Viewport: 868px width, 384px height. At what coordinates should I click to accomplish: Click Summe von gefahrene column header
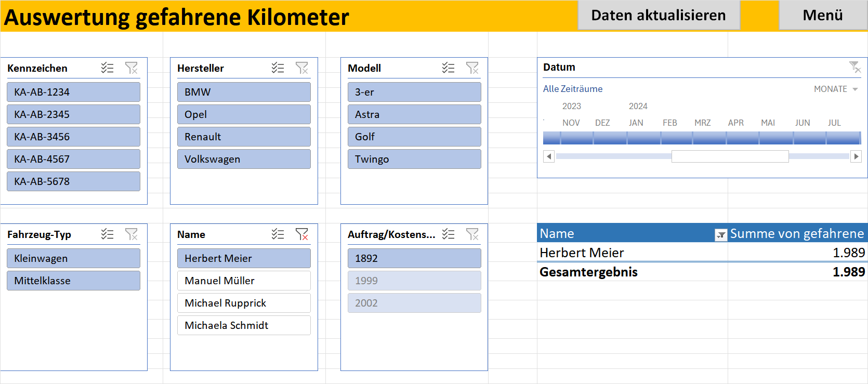click(x=797, y=233)
